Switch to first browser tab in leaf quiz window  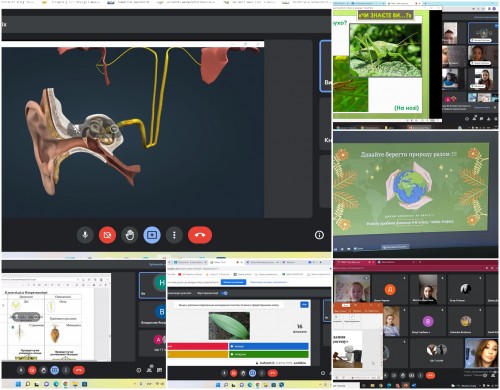point(189,262)
